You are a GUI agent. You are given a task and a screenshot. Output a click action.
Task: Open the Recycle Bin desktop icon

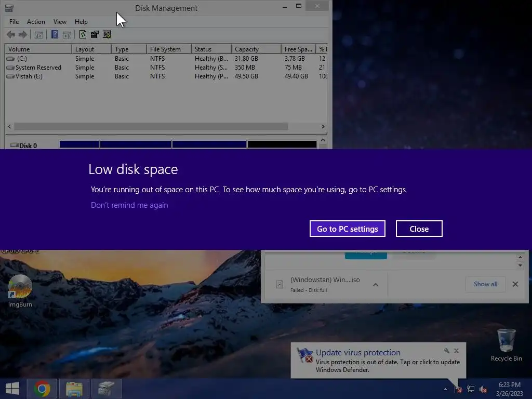[506, 345]
